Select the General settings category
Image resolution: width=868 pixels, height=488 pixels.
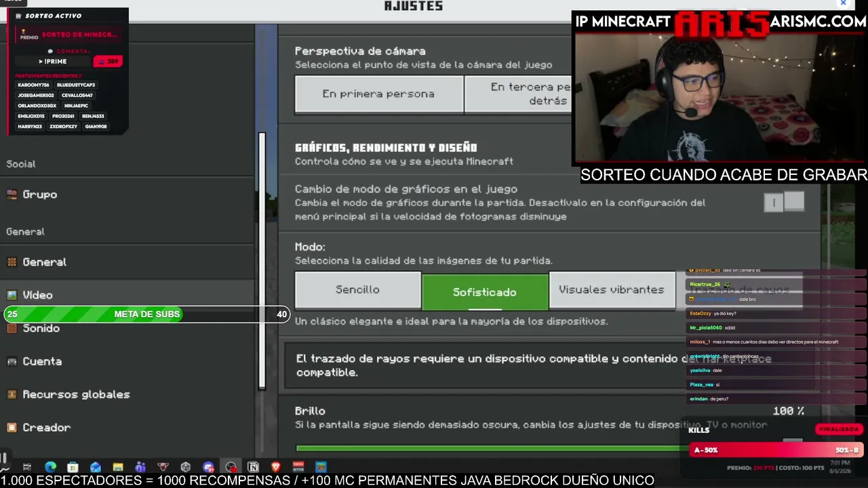click(127, 262)
